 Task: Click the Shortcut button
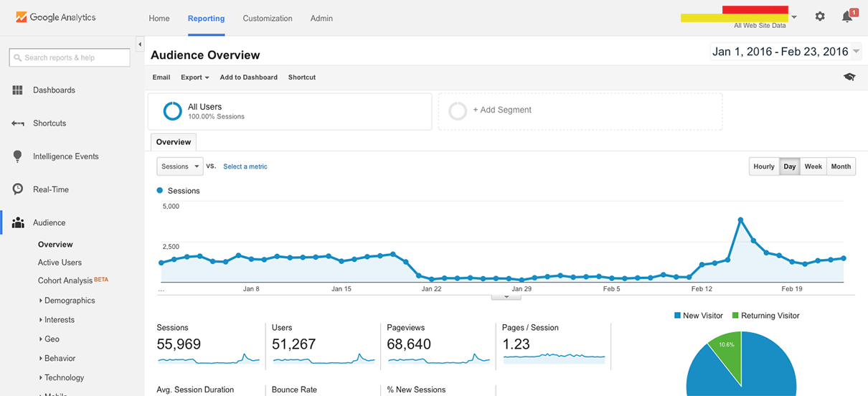tap(302, 77)
